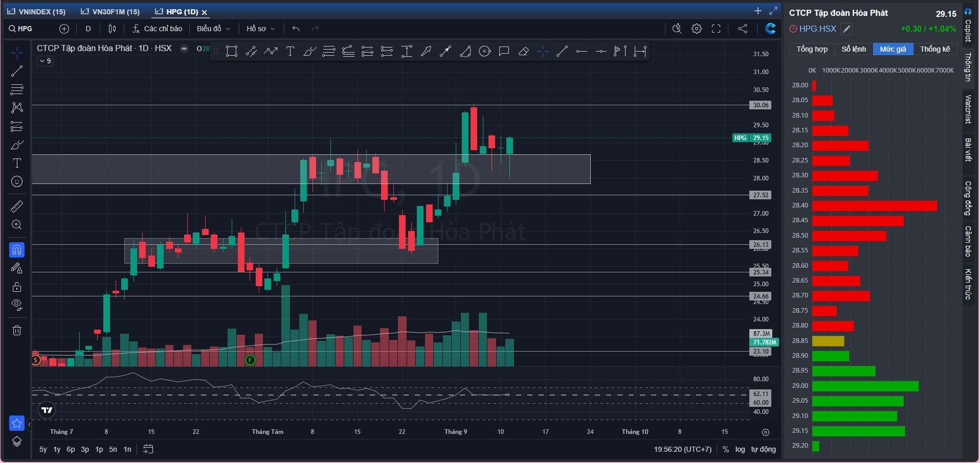Open the Copilot side panel

[x=968, y=25]
